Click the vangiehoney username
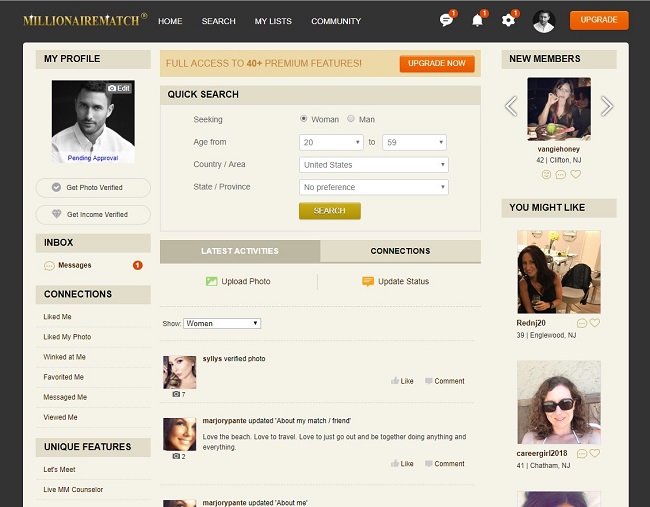650x507 pixels. point(558,149)
